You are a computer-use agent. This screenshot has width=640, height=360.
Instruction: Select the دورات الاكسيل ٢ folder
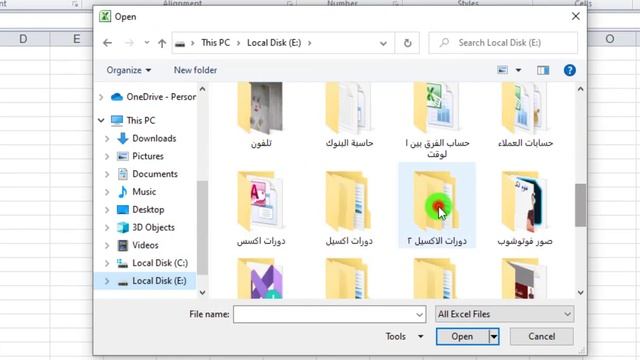pos(437,205)
